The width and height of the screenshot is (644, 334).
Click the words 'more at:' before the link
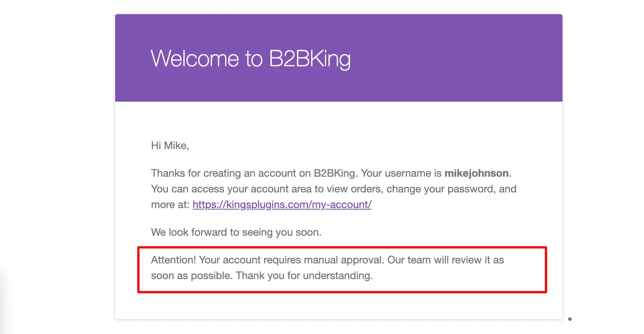pos(170,205)
